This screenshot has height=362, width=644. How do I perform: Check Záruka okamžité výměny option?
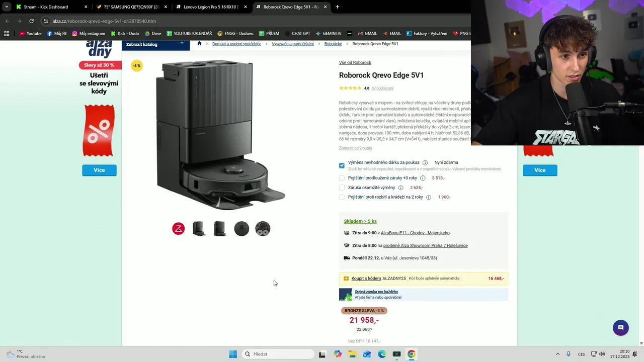pos(342,188)
